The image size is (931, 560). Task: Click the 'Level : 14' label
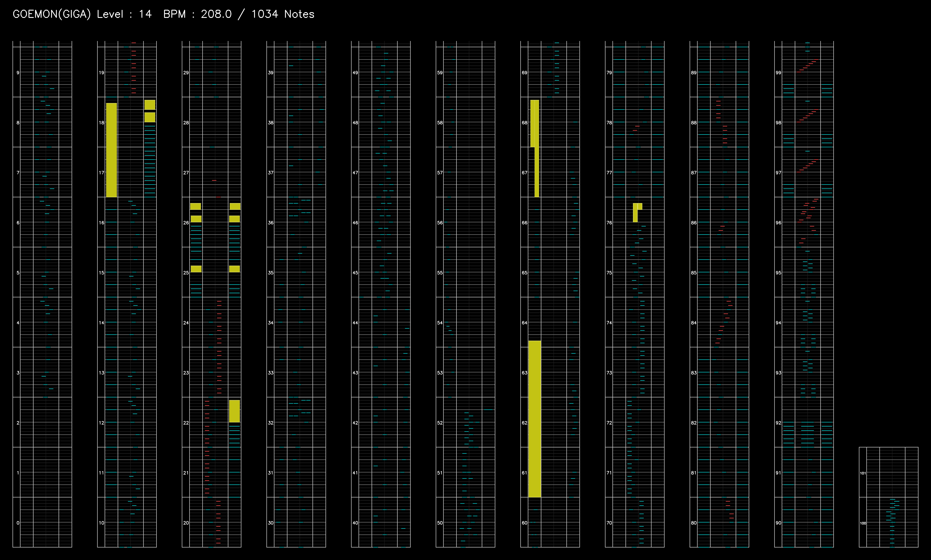point(124,14)
